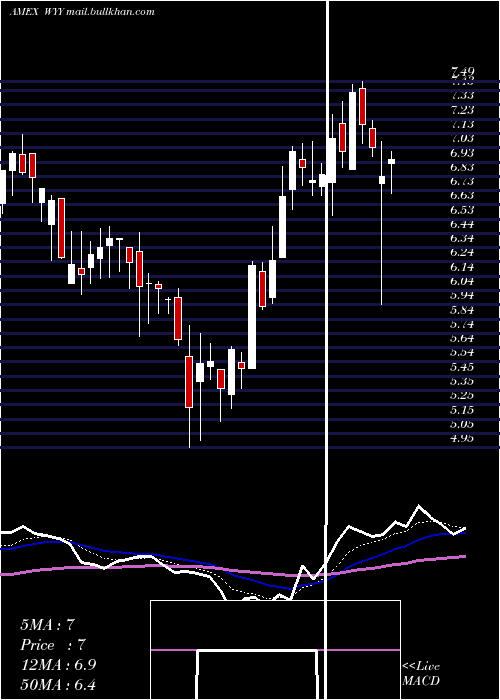Click the AMEX WYY chart title
This screenshot has width=500, height=700.
(x=37, y=12)
